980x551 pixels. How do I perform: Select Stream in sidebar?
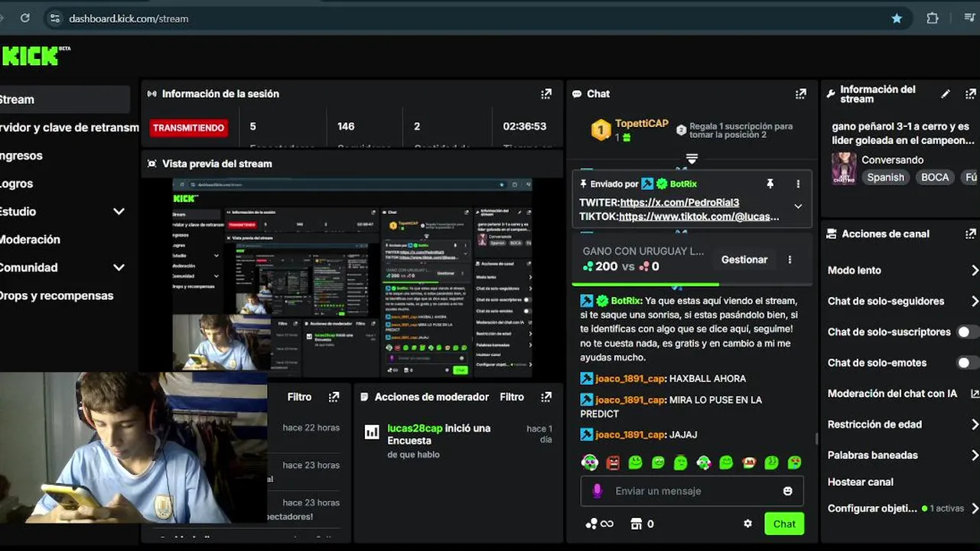(x=64, y=99)
